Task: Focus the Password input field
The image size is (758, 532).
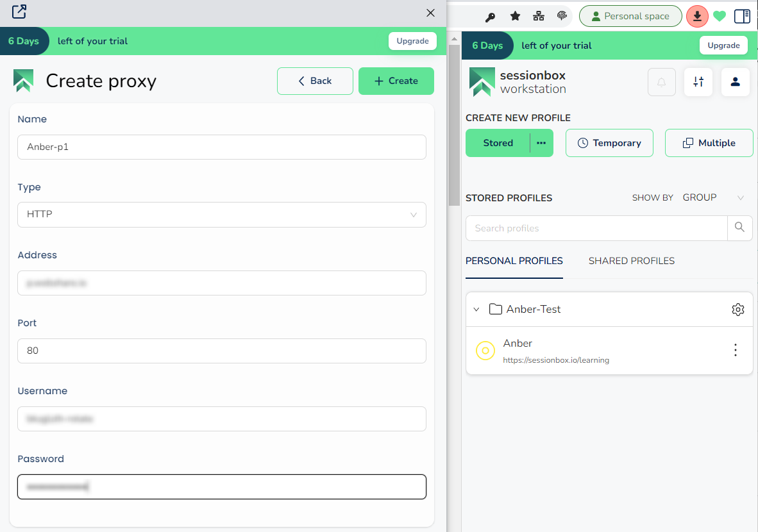Action: (x=222, y=486)
